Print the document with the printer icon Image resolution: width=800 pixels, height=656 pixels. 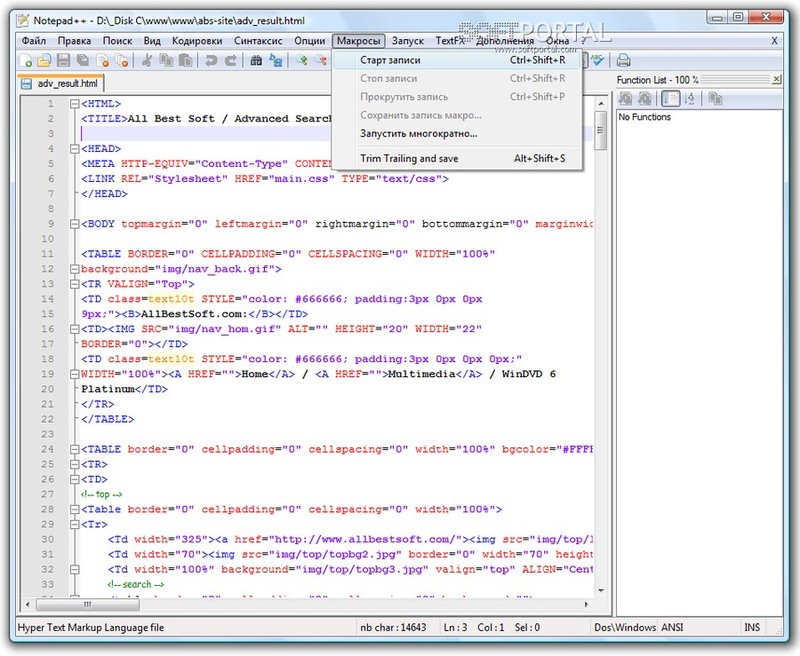click(623, 61)
